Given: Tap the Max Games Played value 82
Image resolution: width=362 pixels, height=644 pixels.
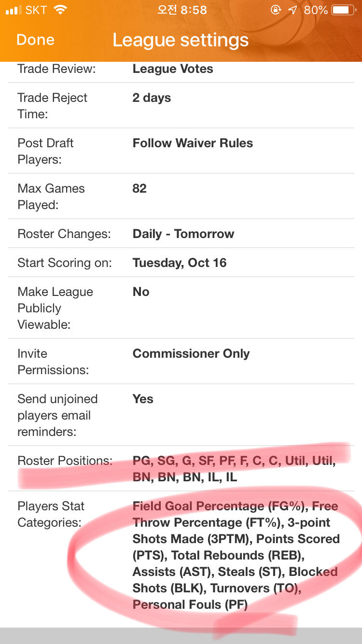Looking at the screenshot, I should click(x=139, y=189).
